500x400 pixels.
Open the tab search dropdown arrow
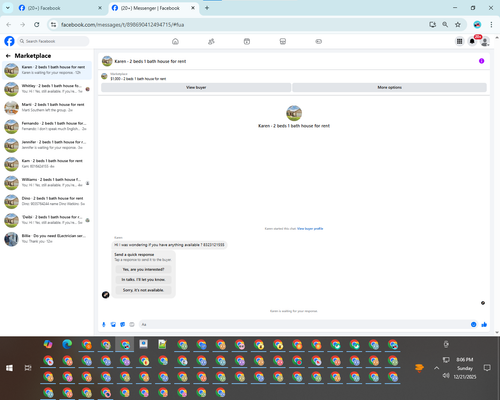[7, 8]
